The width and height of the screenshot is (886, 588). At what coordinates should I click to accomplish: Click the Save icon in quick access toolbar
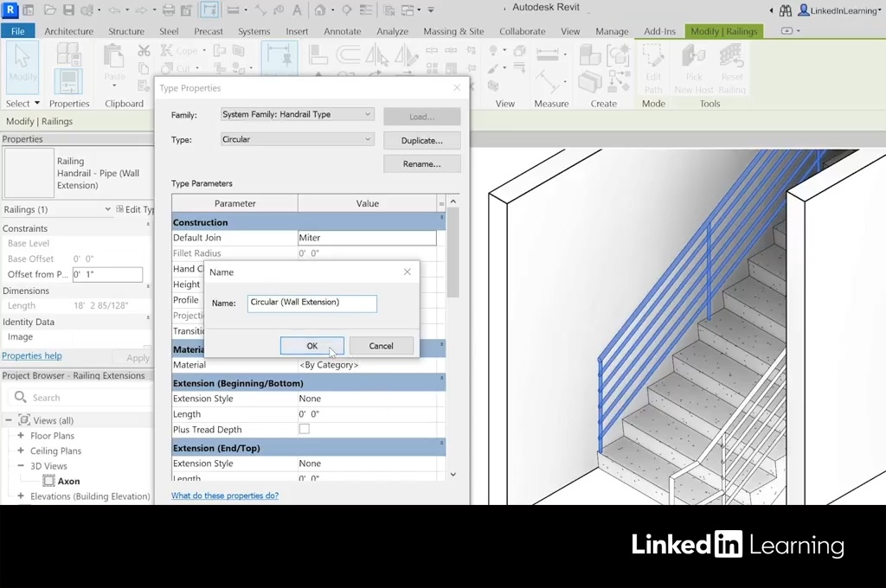tap(68, 10)
